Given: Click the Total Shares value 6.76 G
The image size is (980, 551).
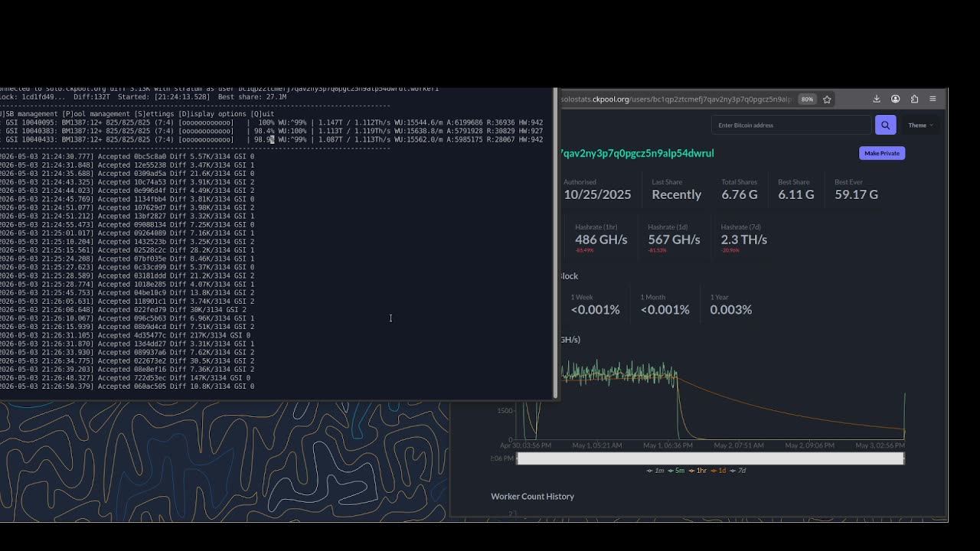Looking at the screenshot, I should [740, 194].
